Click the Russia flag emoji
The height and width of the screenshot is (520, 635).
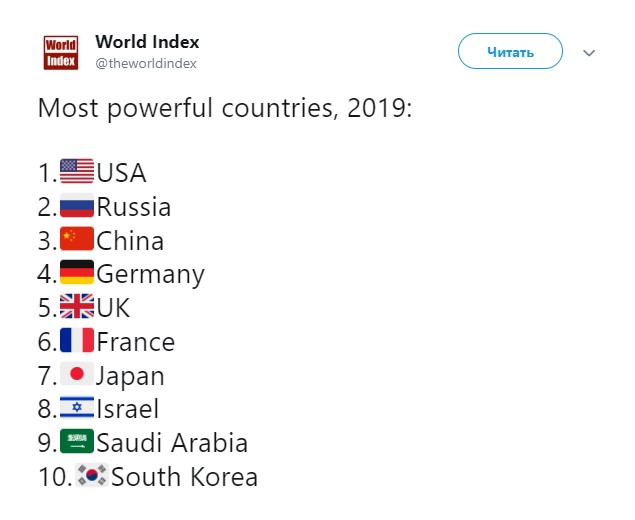(x=77, y=205)
